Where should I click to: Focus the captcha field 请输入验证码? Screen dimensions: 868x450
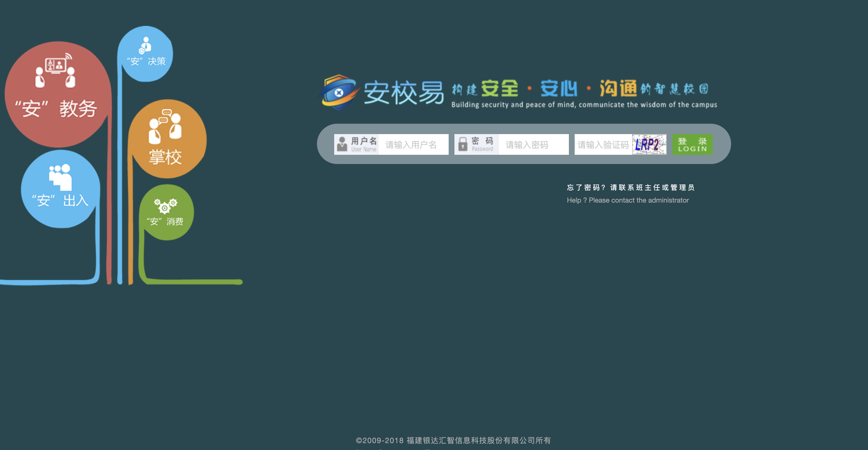(x=603, y=145)
